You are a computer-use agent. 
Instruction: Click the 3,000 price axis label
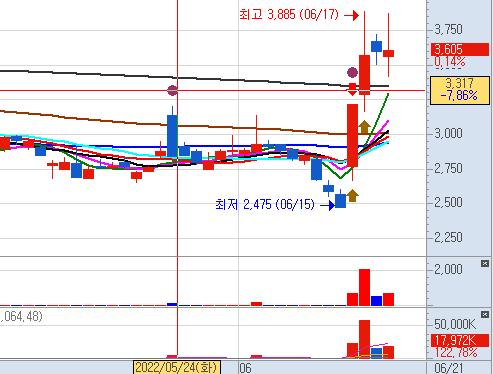tap(448, 134)
